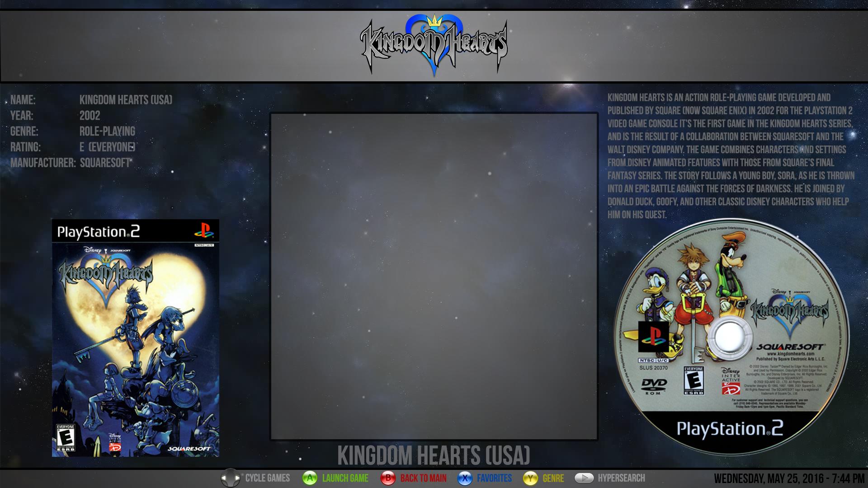Click the 'Rating:' field label

(25, 147)
